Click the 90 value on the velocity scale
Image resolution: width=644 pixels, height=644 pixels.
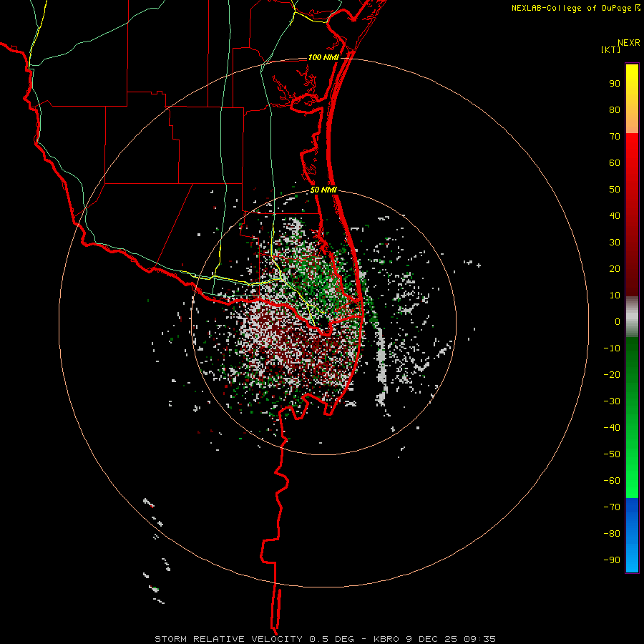(x=615, y=84)
